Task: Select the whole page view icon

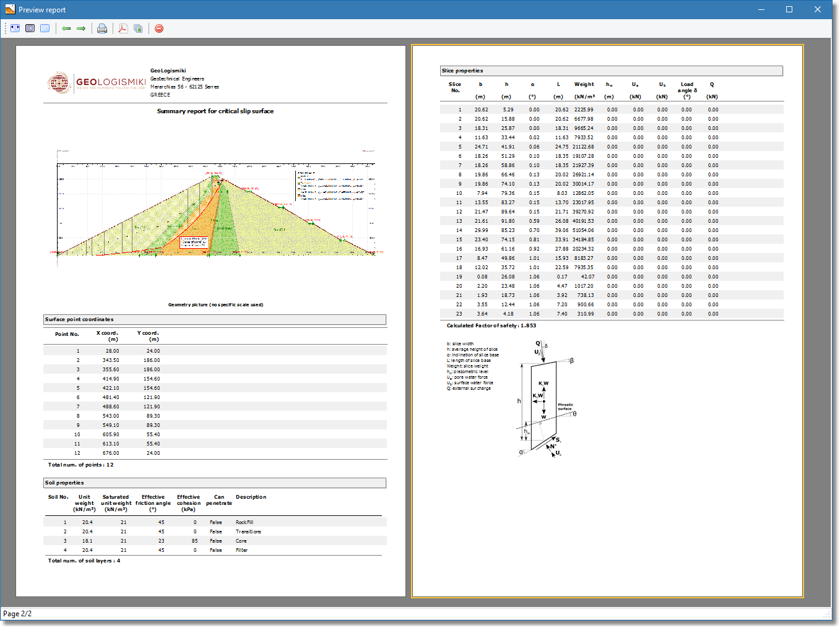Action: 29,28
